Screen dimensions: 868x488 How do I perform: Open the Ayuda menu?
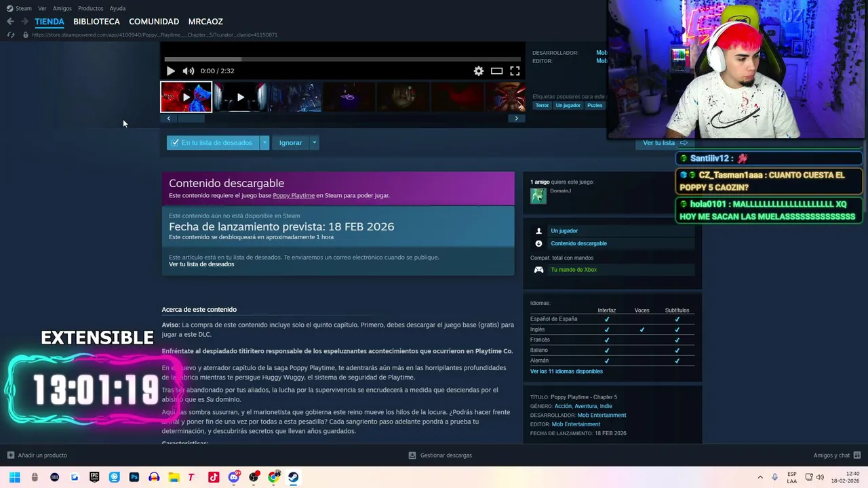coord(117,8)
